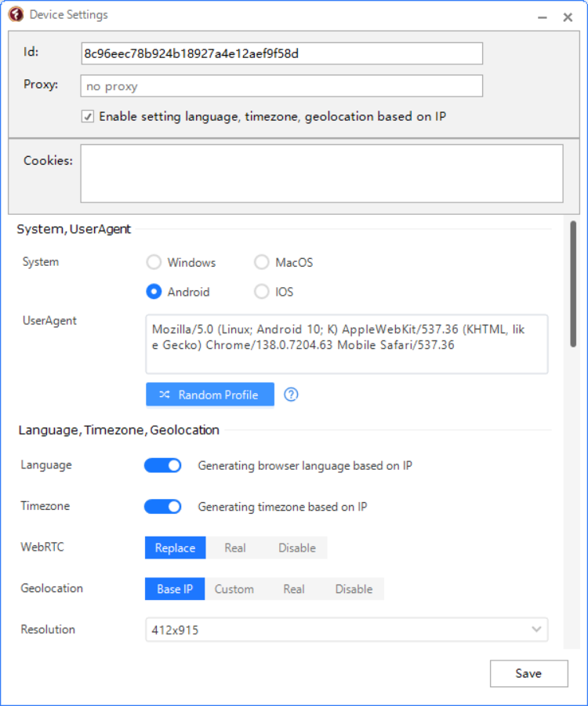The height and width of the screenshot is (706, 588).
Task: Set WebRTC to Disable
Action: click(297, 548)
